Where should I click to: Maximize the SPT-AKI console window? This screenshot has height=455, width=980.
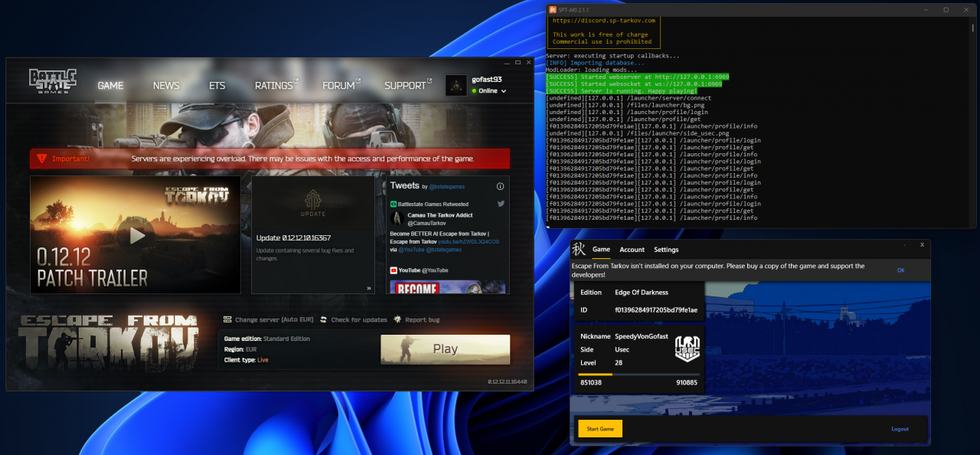pyautogui.click(x=946, y=9)
